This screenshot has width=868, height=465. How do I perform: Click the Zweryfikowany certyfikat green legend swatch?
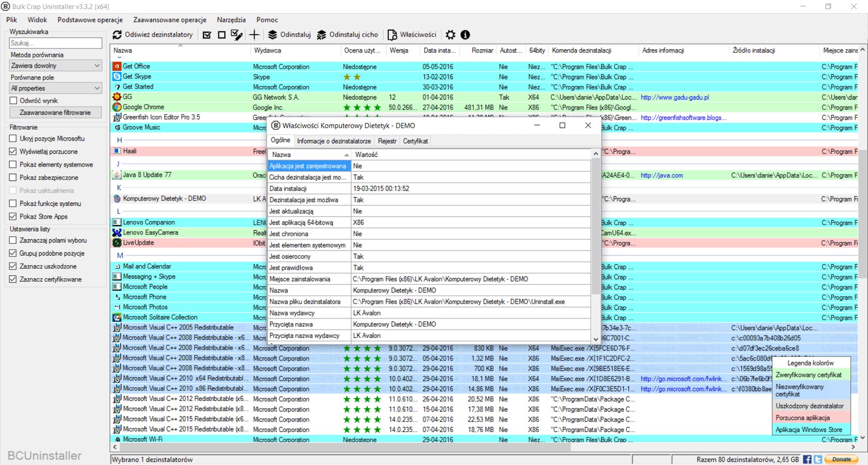(811, 375)
